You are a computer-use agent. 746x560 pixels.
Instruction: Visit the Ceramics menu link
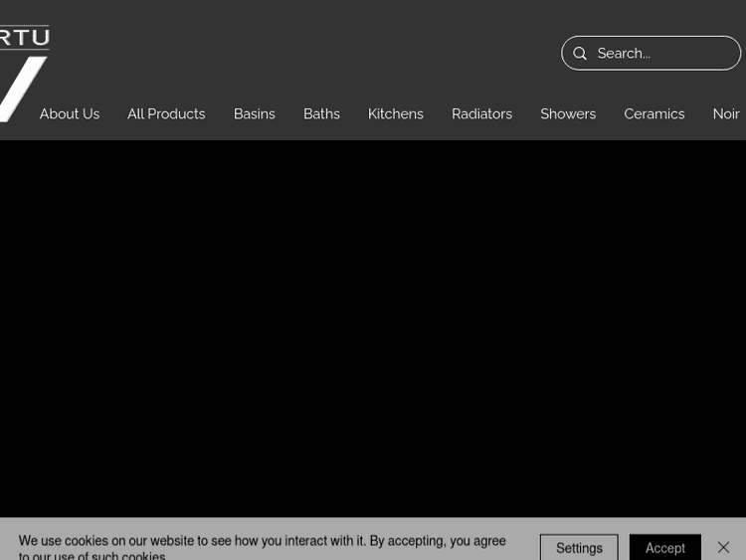653,114
